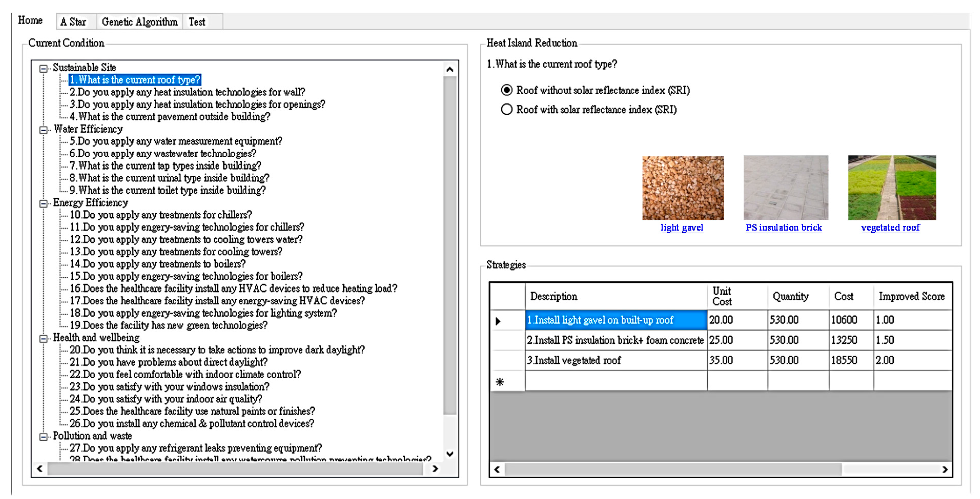The image size is (980, 499).
Task: Click tree horizontal scroll-right arrow
Action: [435, 469]
